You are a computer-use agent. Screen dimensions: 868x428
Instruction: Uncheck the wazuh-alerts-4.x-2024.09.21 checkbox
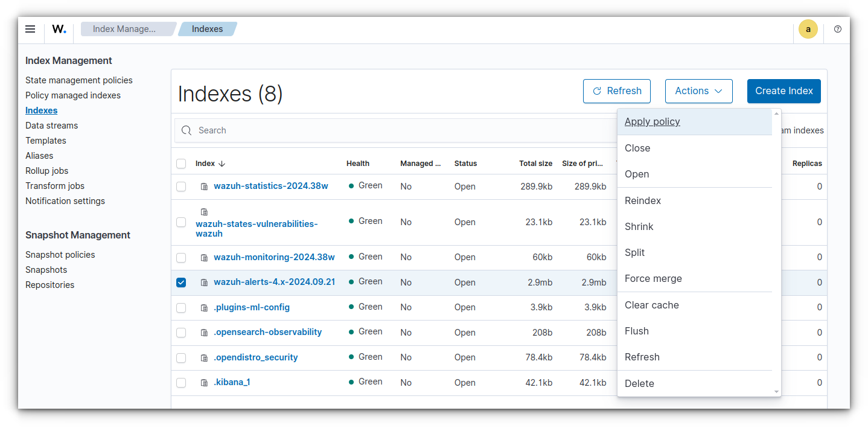click(x=181, y=283)
